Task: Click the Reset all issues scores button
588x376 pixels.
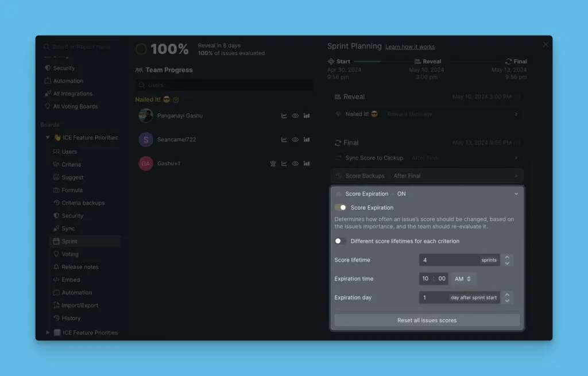Action: (427, 320)
